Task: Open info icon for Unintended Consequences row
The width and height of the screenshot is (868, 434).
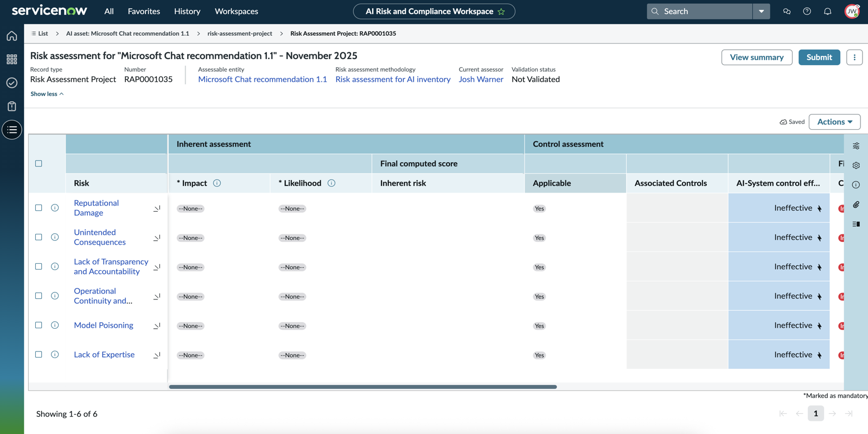Action: pyautogui.click(x=55, y=237)
